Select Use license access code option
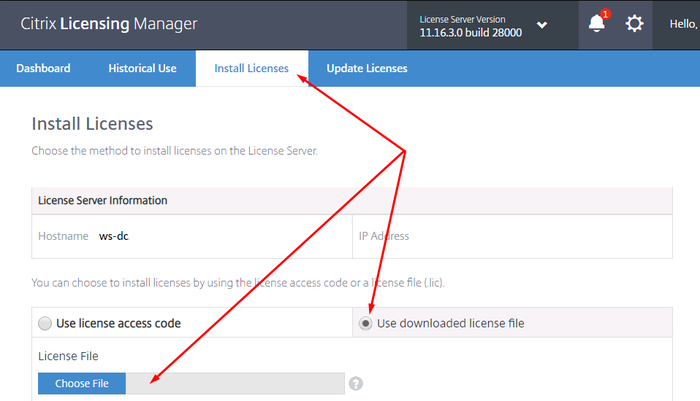The image size is (700, 401). 45,323
